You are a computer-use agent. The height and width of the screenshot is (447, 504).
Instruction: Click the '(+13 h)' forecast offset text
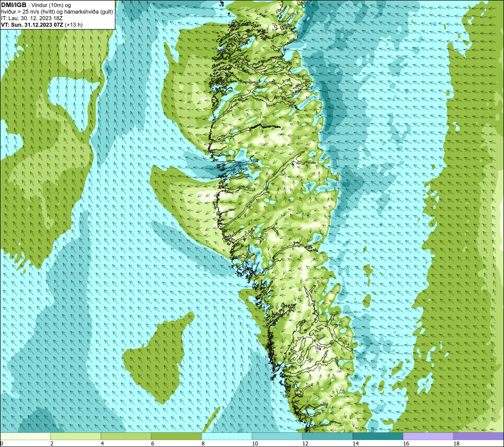pos(74,25)
